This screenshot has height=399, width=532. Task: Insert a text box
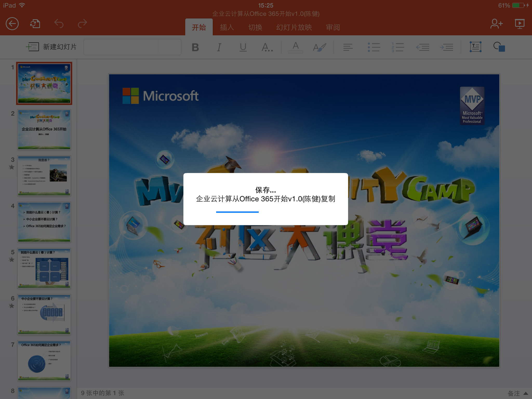point(475,47)
